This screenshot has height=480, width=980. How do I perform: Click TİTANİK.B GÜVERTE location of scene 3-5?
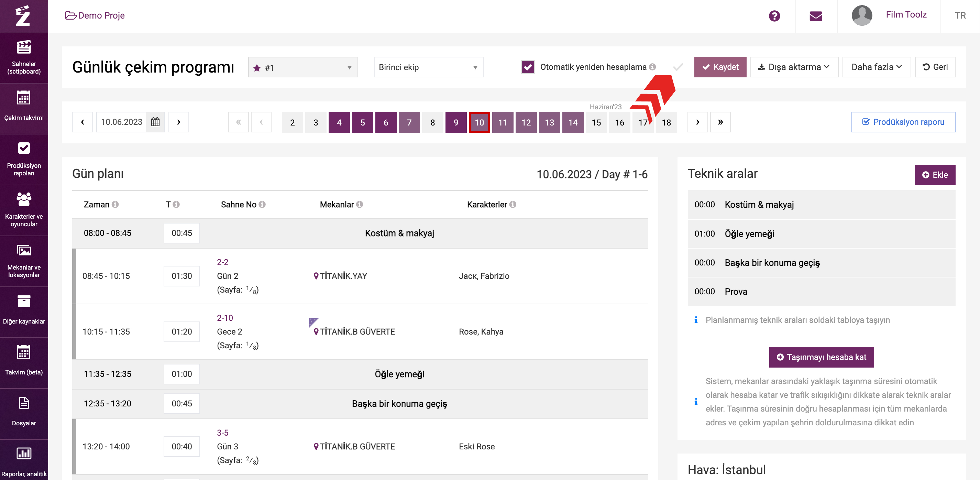pyautogui.click(x=357, y=447)
